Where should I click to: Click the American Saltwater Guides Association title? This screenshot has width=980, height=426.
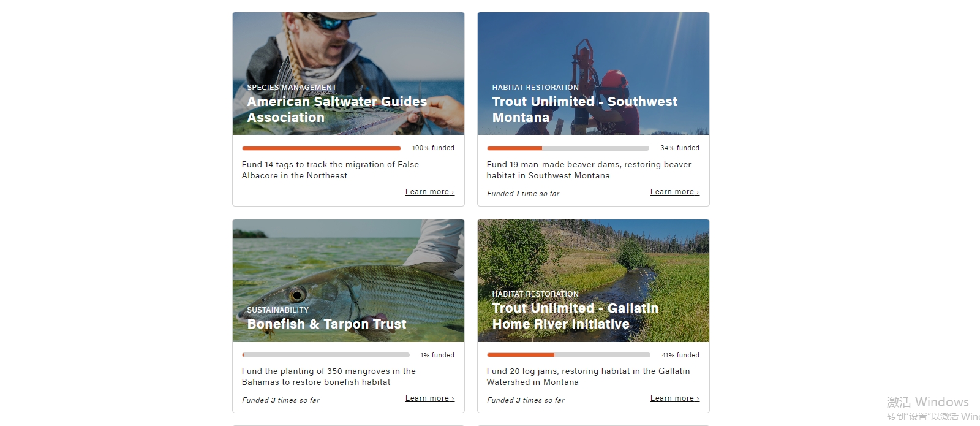click(336, 110)
